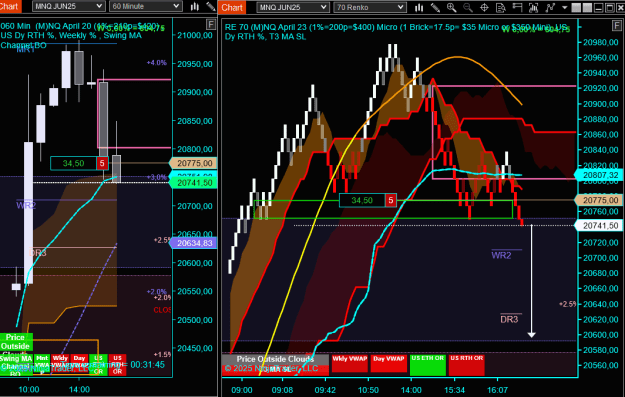Screen dimensions: 625x397
Task: Click 00:31:45 bar timer in left chart
Action: (147, 365)
